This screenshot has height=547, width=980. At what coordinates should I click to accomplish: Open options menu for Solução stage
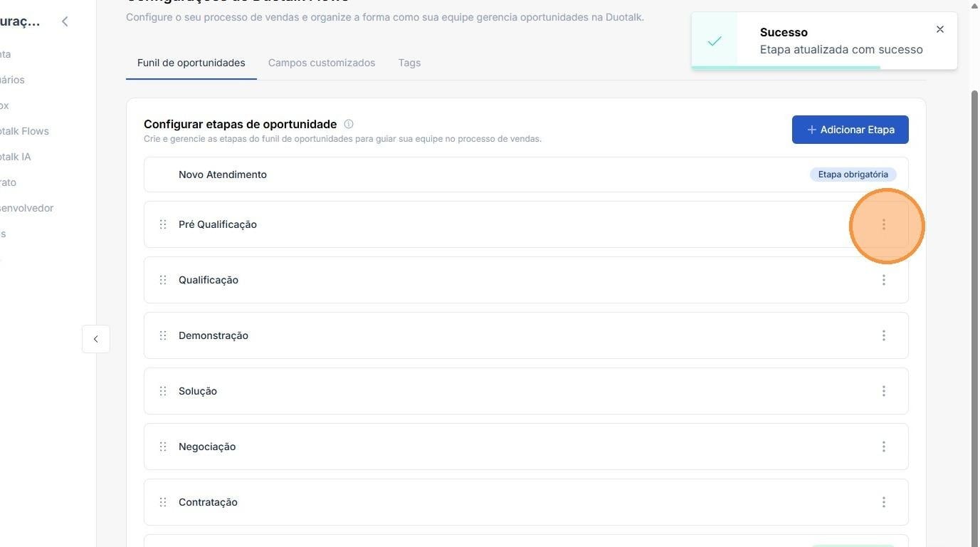coord(884,391)
